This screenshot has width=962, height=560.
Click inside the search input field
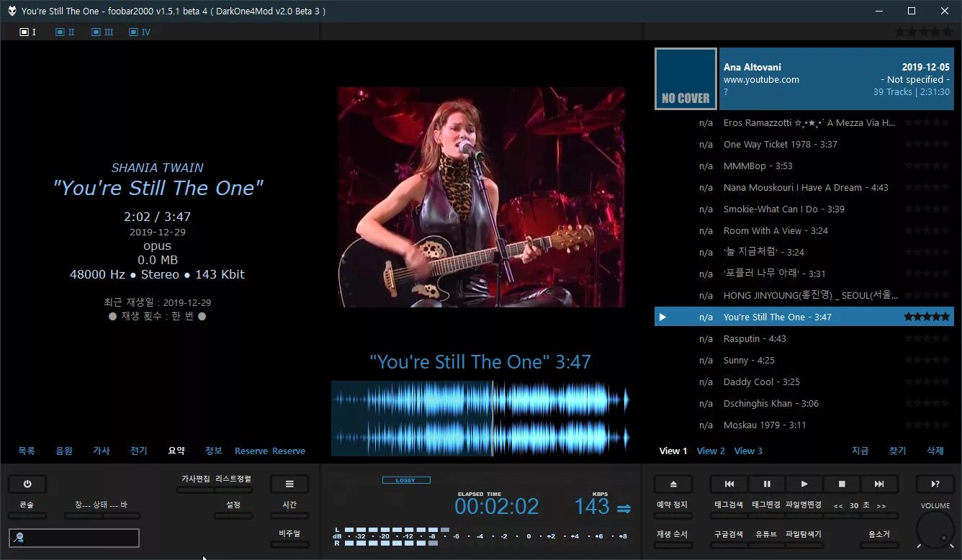74,538
